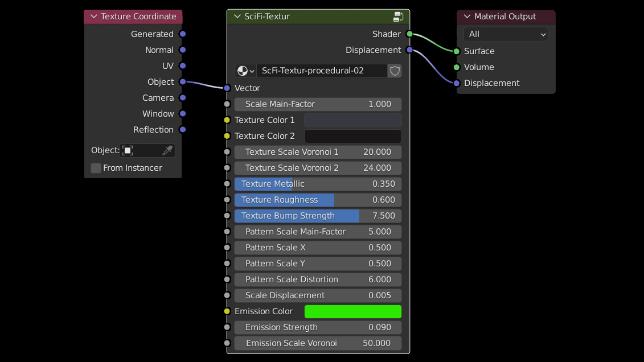Toggle the fake user shield icon

tap(395, 71)
